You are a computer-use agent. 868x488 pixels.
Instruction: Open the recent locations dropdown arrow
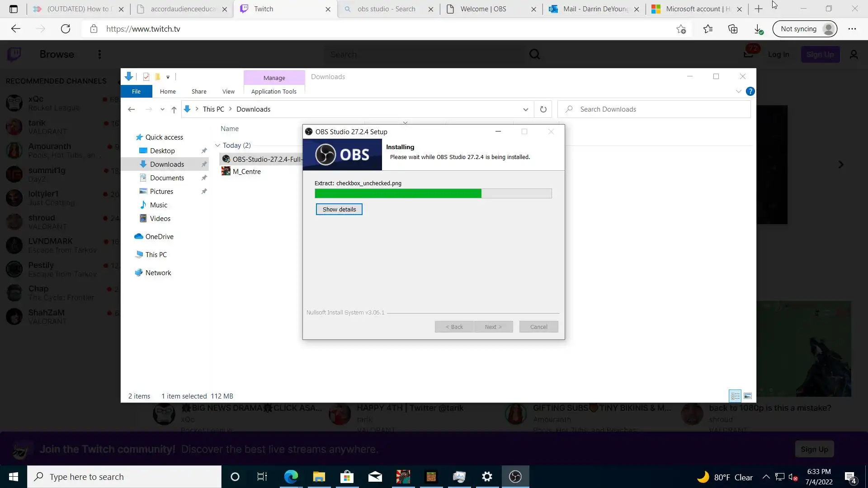(162, 109)
